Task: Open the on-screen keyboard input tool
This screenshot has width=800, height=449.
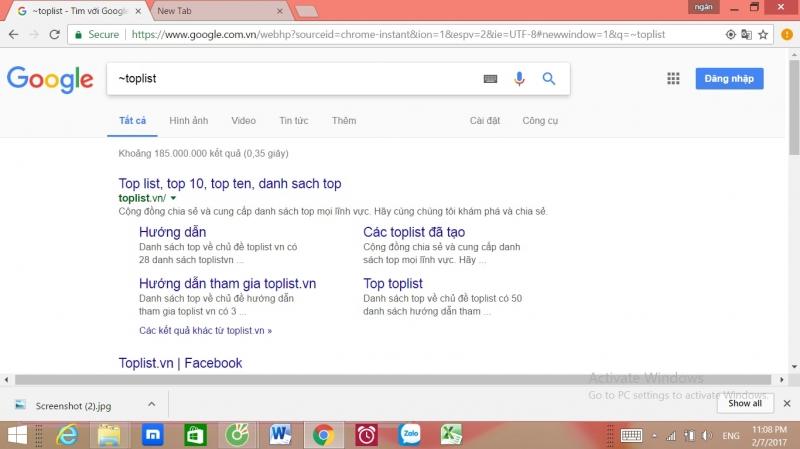Action: click(490, 79)
